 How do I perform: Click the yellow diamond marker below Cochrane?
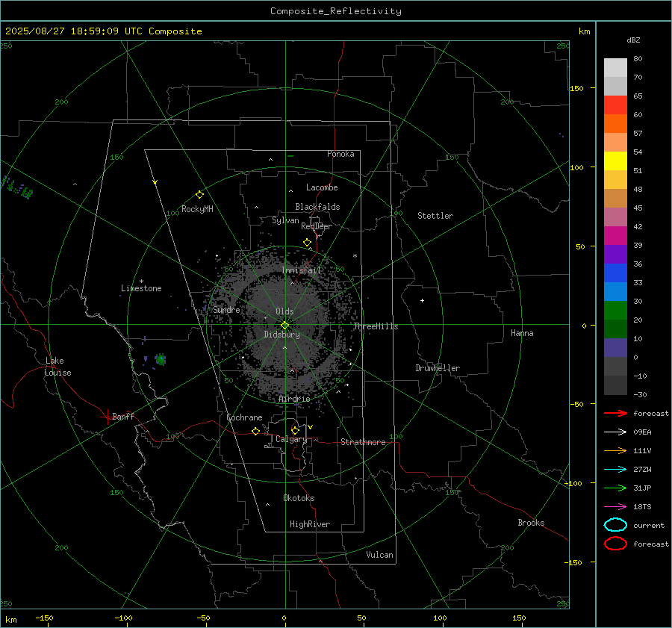[255, 431]
